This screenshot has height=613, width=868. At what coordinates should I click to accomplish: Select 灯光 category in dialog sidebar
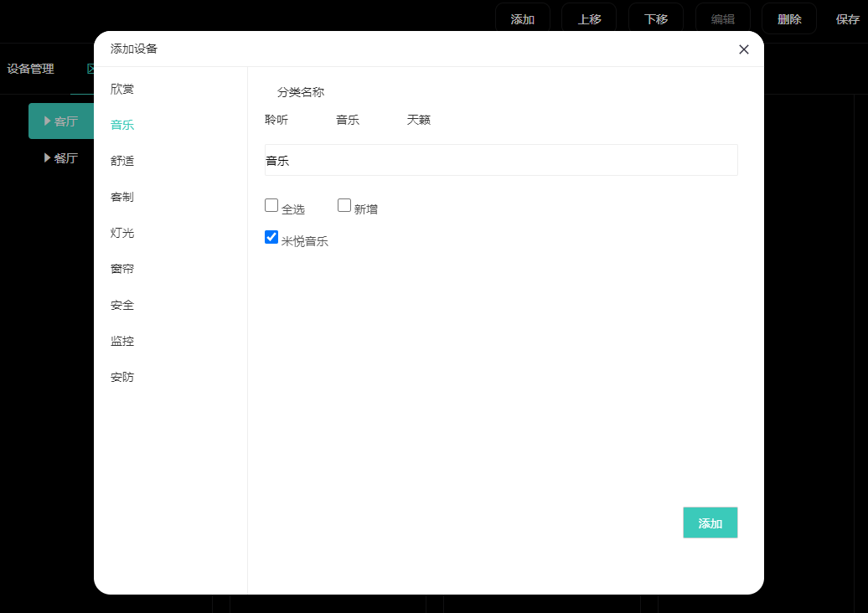pyautogui.click(x=122, y=233)
